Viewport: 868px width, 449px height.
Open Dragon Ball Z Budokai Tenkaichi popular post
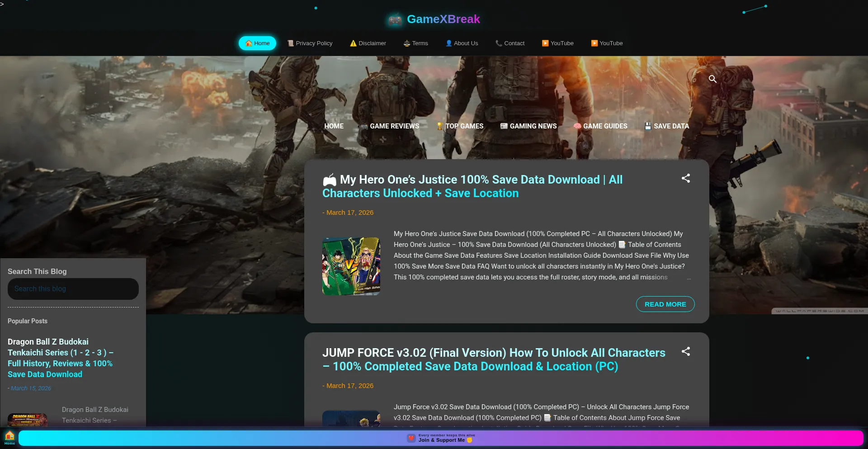click(60, 358)
